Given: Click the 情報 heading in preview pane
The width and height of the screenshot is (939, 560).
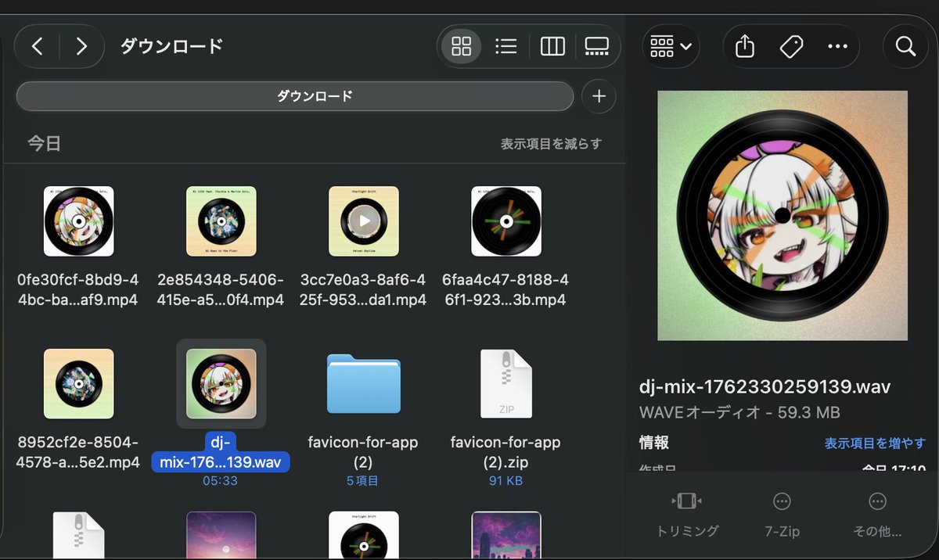Looking at the screenshot, I should click(x=654, y=443).
